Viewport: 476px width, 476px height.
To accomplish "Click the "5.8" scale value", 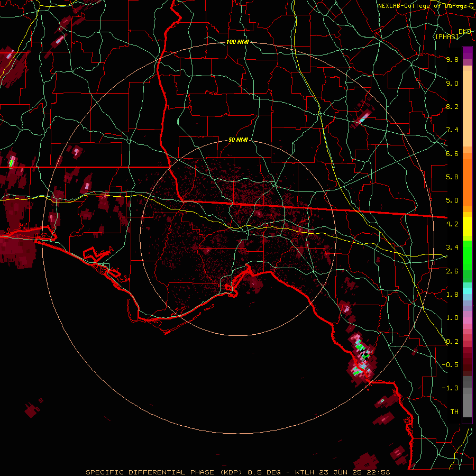I will pos(452,177).
